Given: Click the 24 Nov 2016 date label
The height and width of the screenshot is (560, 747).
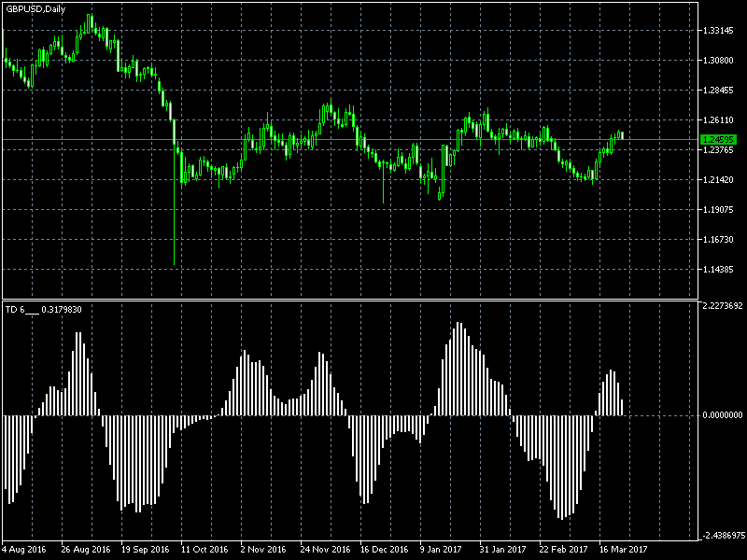Looking at the screenshot, I should tap(325, 550).
